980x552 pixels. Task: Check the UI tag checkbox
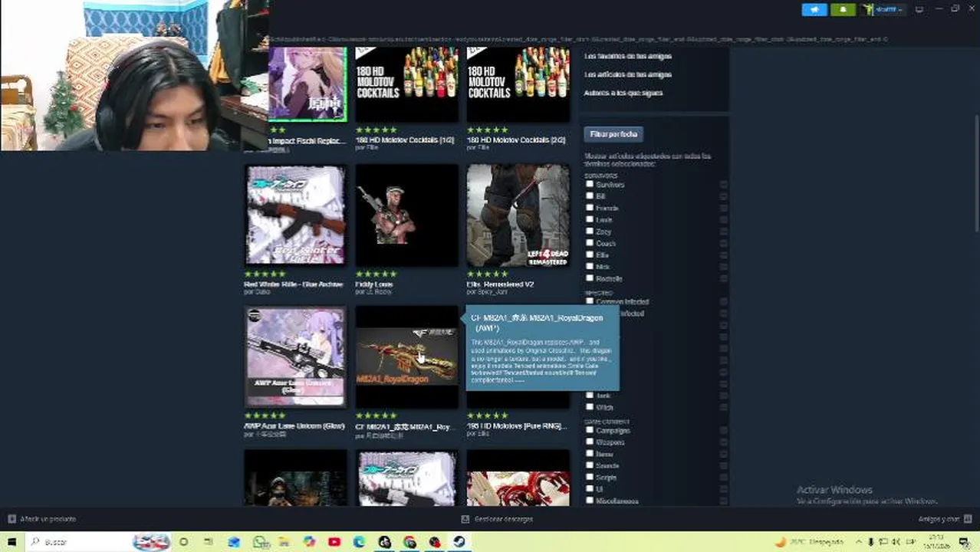coord(590,488)
